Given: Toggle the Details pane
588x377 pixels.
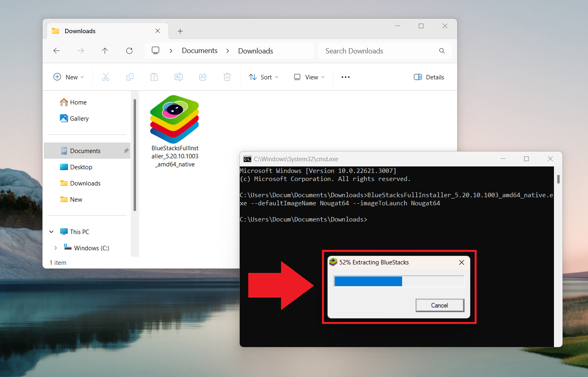Looking at the screenshot, I should click(x=429, y=77).
